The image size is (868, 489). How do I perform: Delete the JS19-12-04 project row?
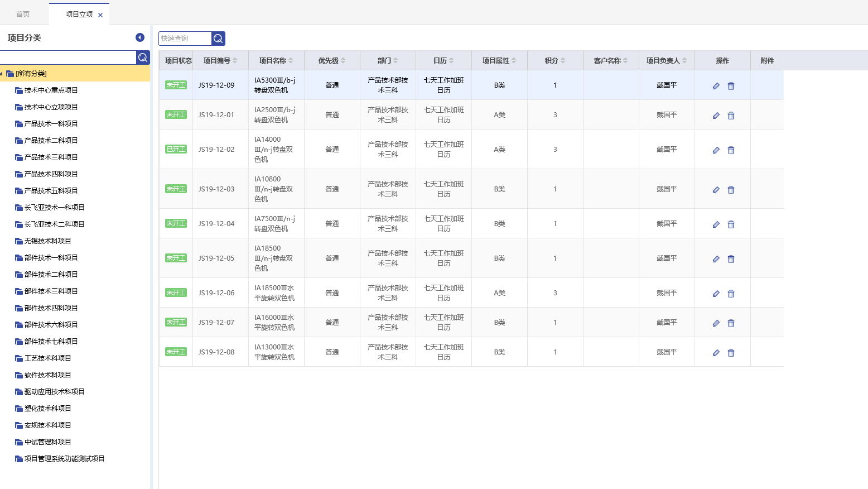pos(731,224)
